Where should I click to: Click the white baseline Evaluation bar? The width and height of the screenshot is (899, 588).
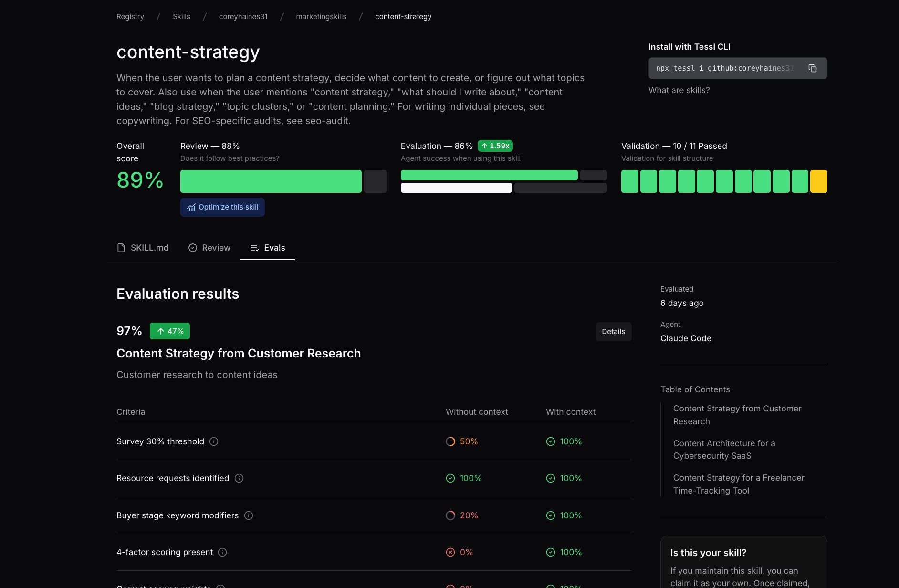pos(456,188)
